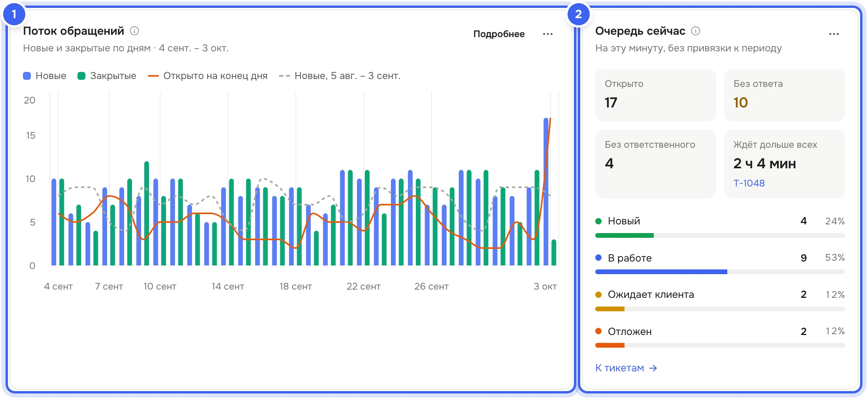Screen dimensions: 868x399
Task: Click the 22 сент axis label
Action: point(364,286)
